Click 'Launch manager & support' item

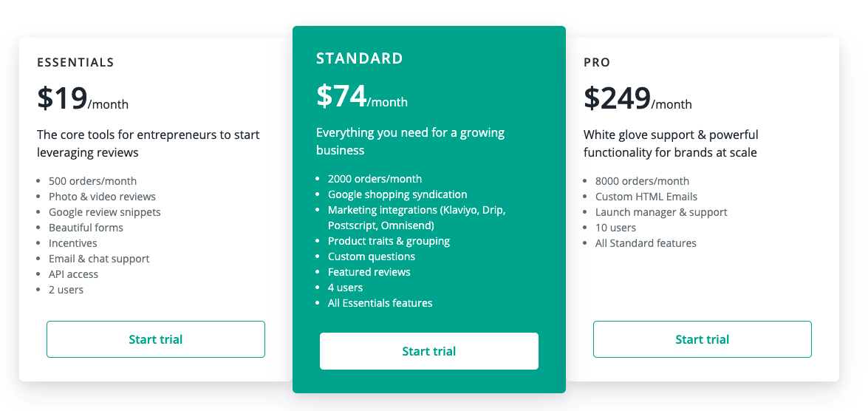click(661, 212)
